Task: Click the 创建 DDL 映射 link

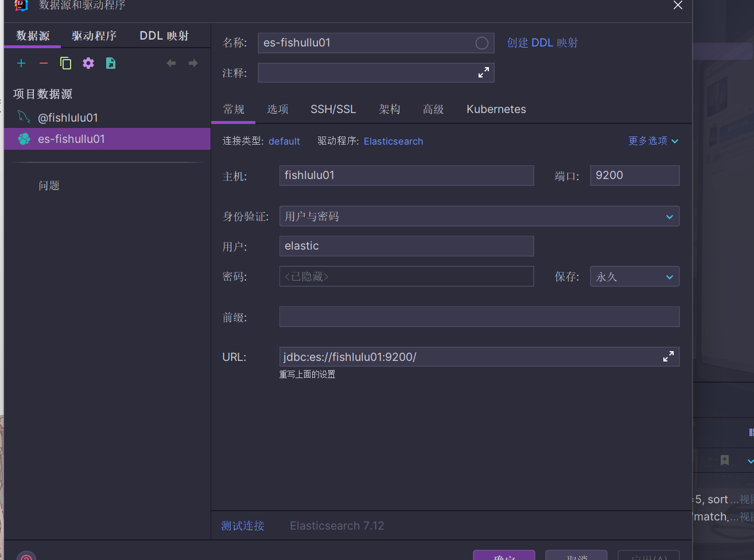Action: tap(542, 43)
